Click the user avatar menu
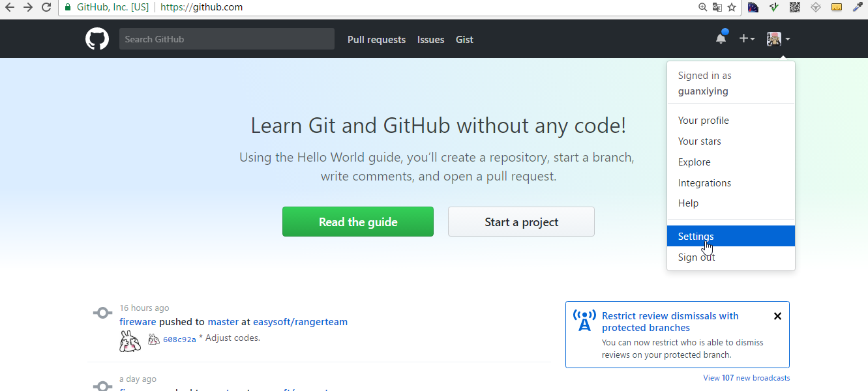Screen dimensions: 868x391 (x=778, y=39)
